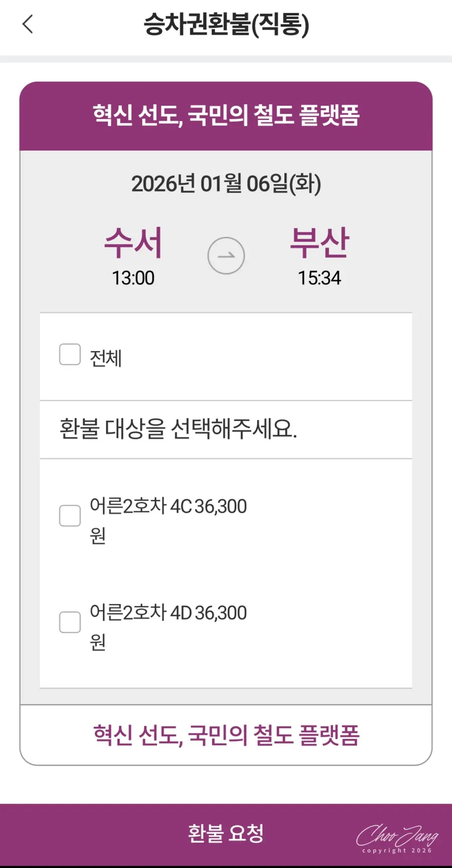Viewport: 452px width, 868px height.
Task: Select the 어른2호차 4C ticket checkbox
Action: click(x=70, y=516)
